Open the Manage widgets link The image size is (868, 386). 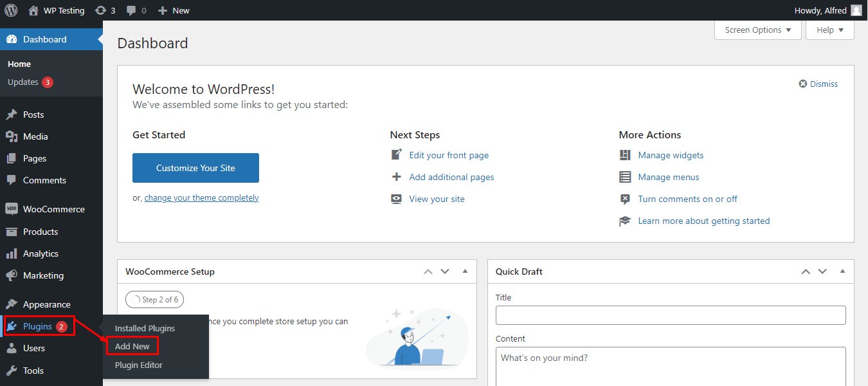point(671,155)
